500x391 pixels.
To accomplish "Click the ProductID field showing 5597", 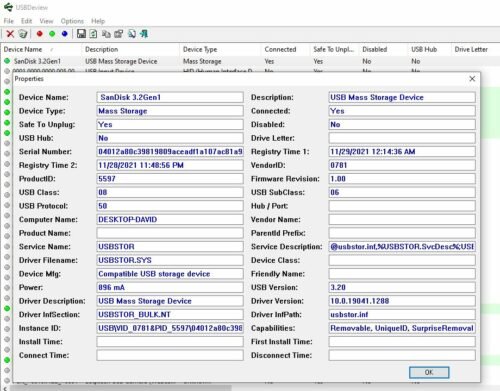I will pyautogui.click(x=170, y=179).
